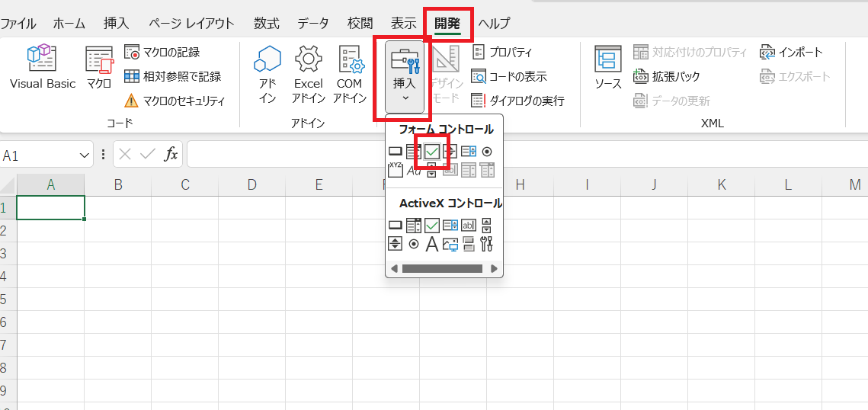Switch to the 校閲 (Review) tab

(x=360, y=23)
